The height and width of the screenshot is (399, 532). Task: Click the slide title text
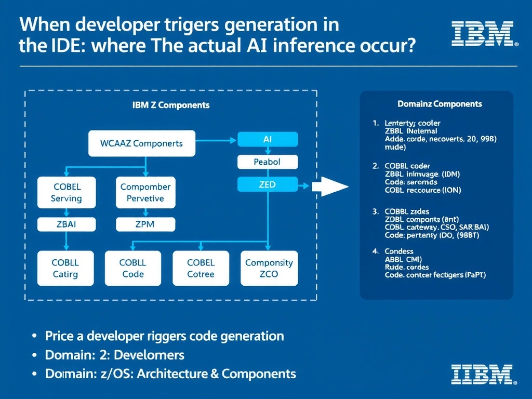pos(217,35)
